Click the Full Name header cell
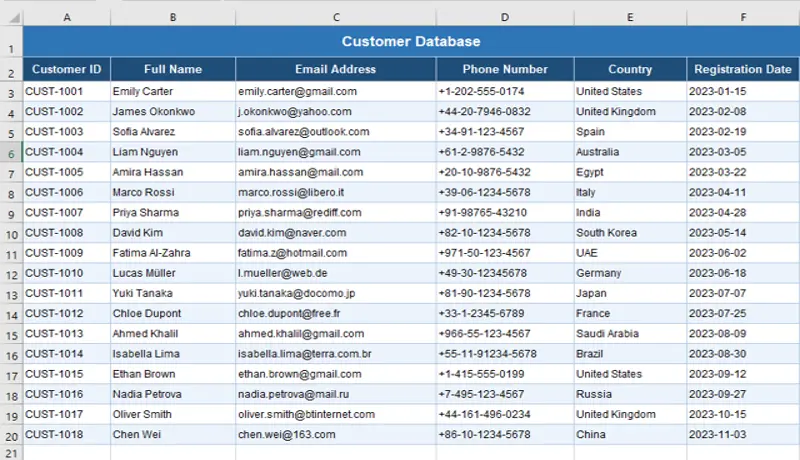800x460 pixels. (173, 69)
